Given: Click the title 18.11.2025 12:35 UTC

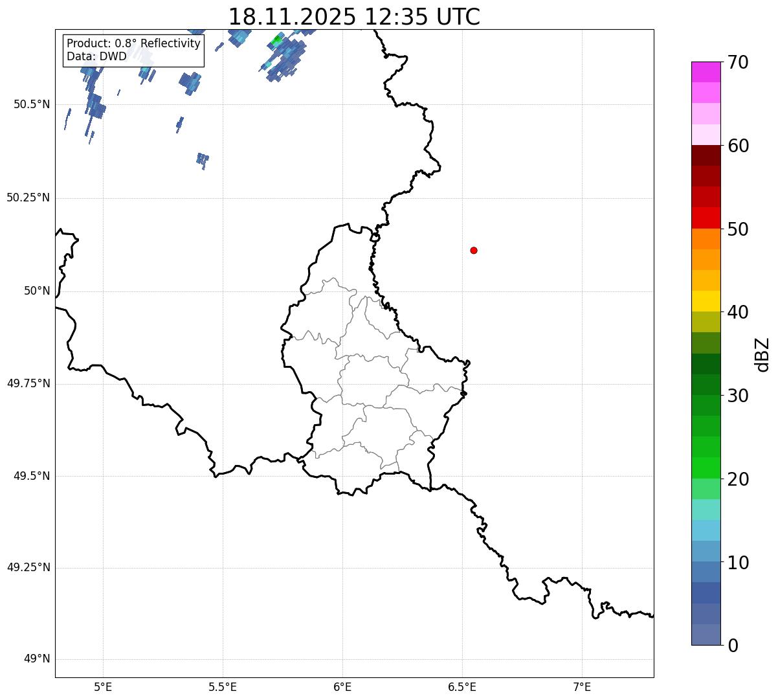Looking at the screenshot, I should click(x=354, y=17).
